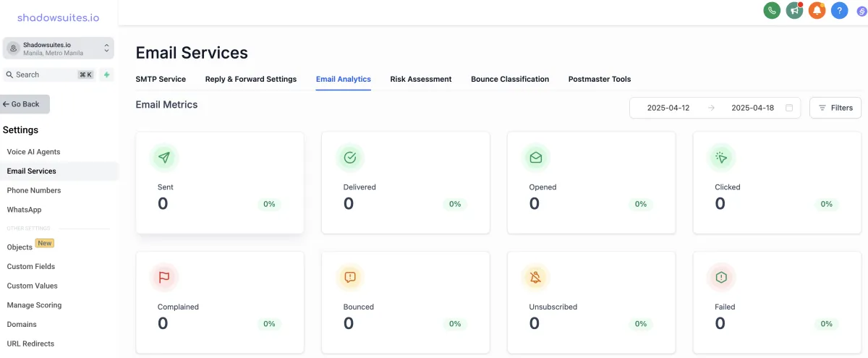Click the location avatar icon for Shadowsuites.io
Screen dimensions: 868x358
point(13,48)
